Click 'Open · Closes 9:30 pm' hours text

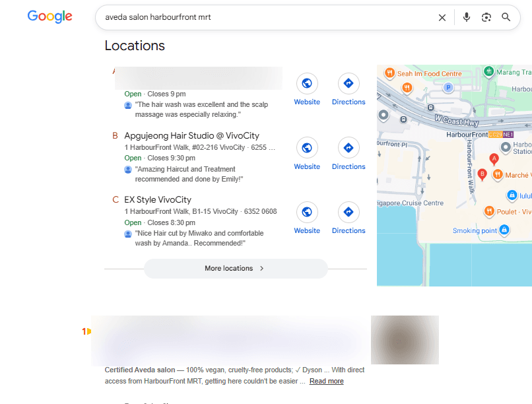[160, 158]
